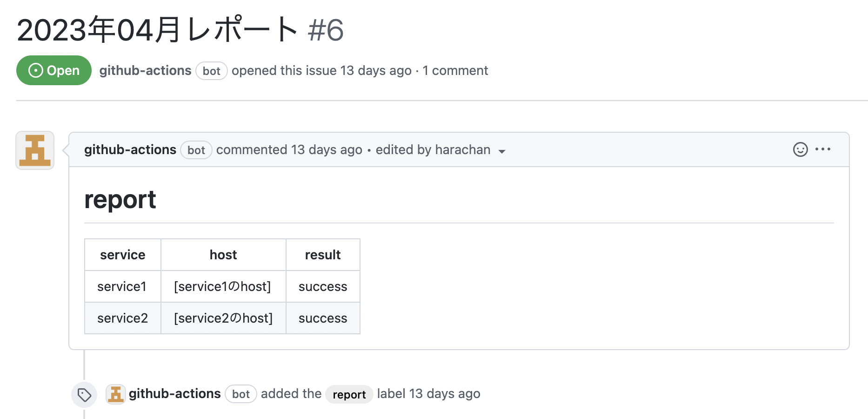The image size is (868, 419).
Task: Click the large github-actions avatar
Action: coord(35,150)
